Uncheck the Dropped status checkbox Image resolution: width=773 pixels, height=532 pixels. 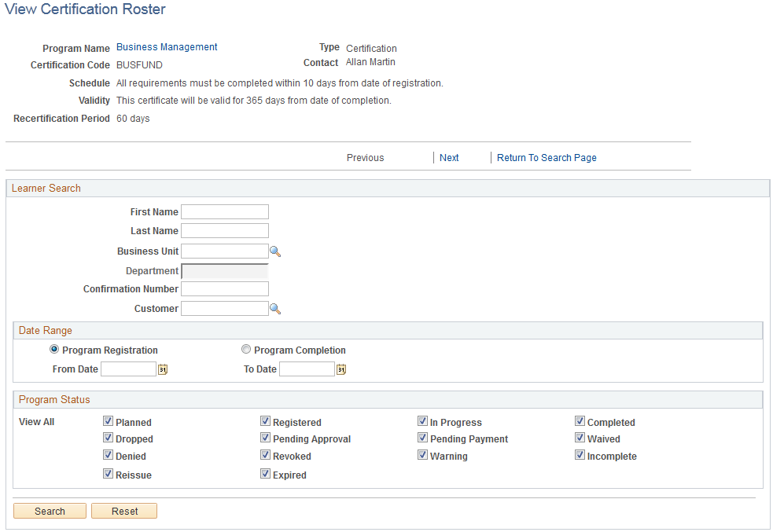pos(108,438)
